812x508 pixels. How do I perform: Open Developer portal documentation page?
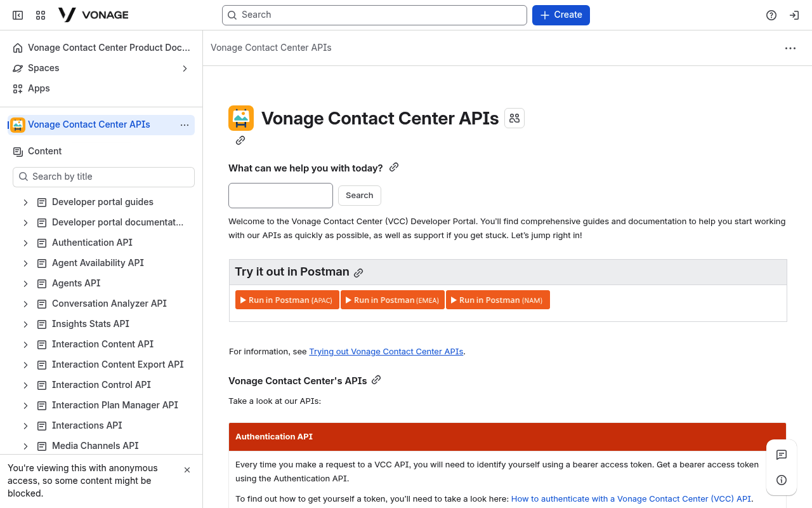118,222
